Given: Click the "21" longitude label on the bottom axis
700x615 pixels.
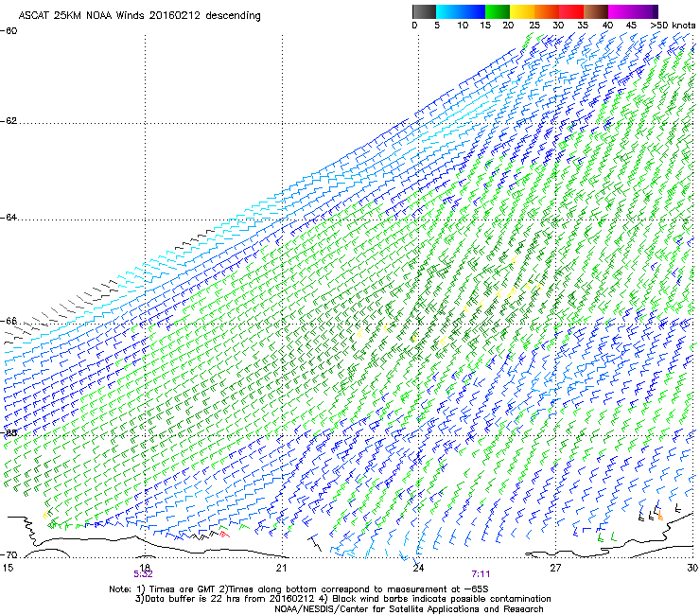Looking at the screenshot, I should (x=281, y=568).
